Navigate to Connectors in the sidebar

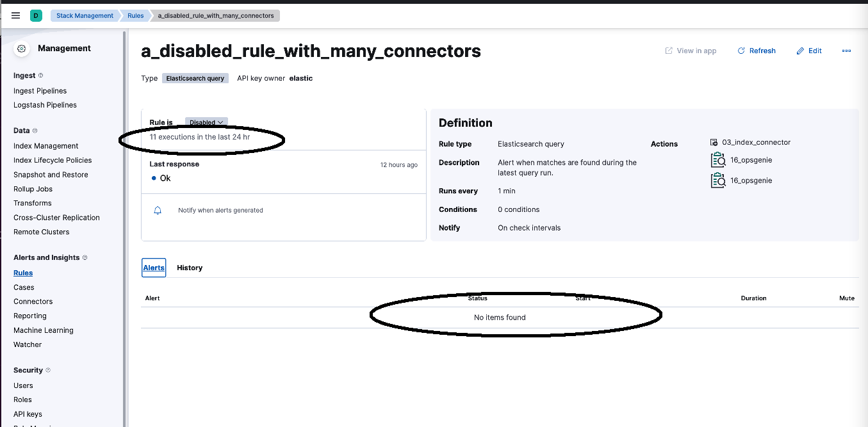click(x=33, y=301)
